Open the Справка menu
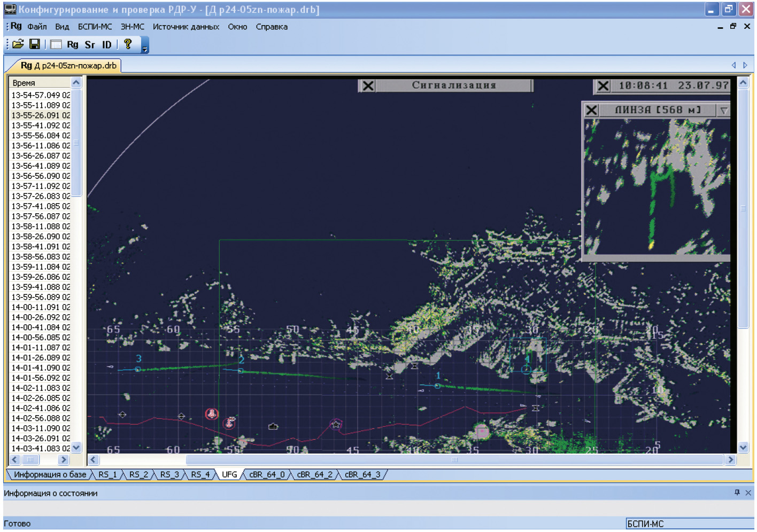The width and height of the screenshot is (757, 532). click(272, 27)
